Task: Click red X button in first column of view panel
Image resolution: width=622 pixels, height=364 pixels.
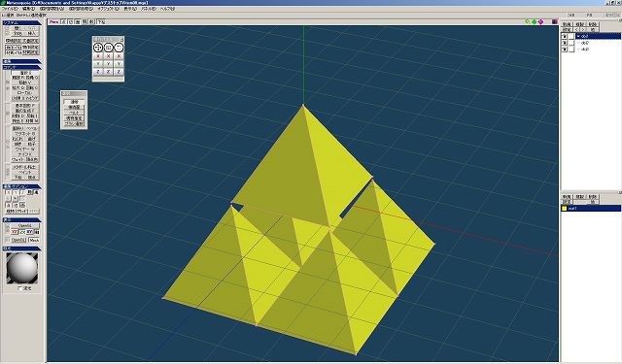Action: 98,56
